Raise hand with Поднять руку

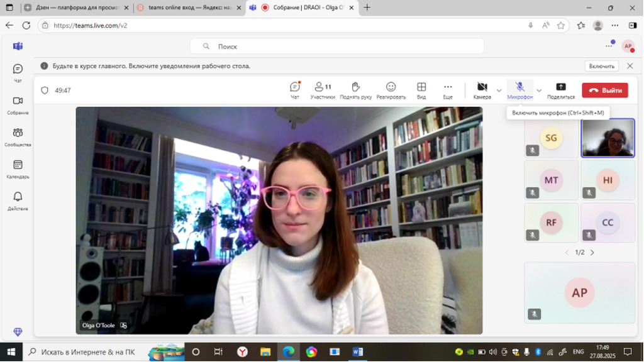tap(355, 90)
